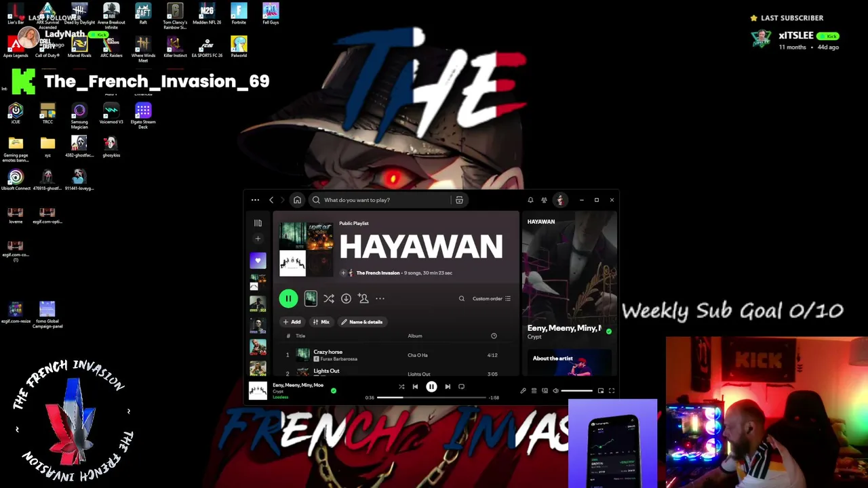Adjust the Spotify volume slider
The height and width of the screenshot is (488, 868).
click(577, 390)
